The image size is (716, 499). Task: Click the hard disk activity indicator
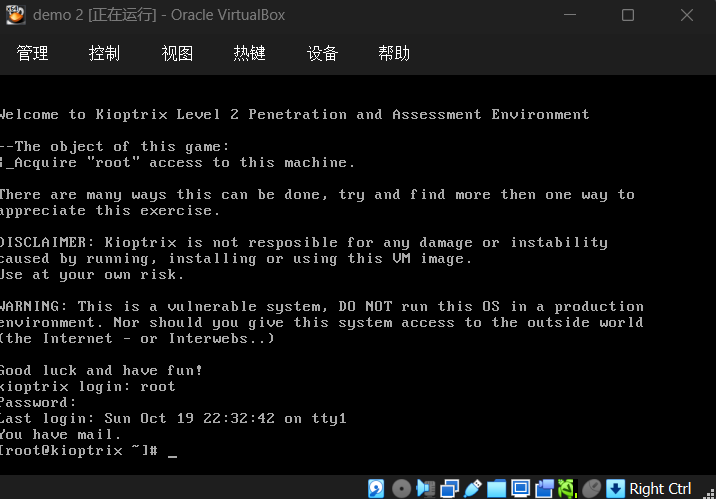(x=377, y=489)
